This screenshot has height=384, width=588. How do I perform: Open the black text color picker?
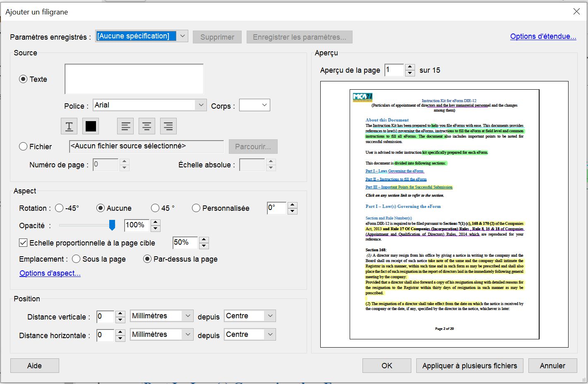pyautogui.click(x=91, y=126)
